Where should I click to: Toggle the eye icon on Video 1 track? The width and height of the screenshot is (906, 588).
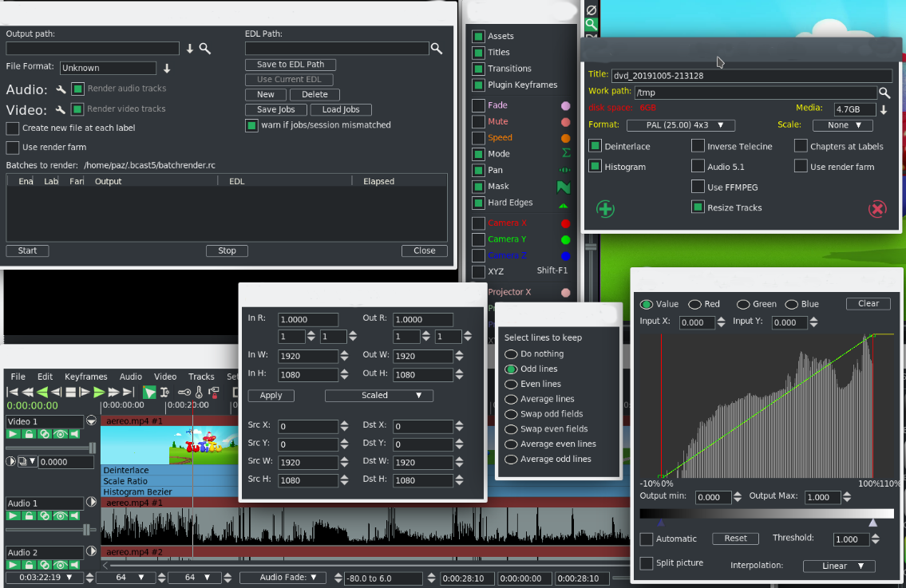coord(60,434)
